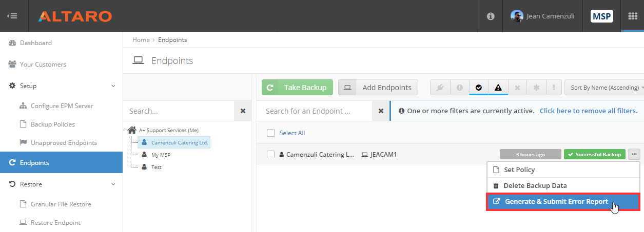The image size is (644, 232).
Task: Click the Search for an Endpoint field
Action: (x=314, y=111)
